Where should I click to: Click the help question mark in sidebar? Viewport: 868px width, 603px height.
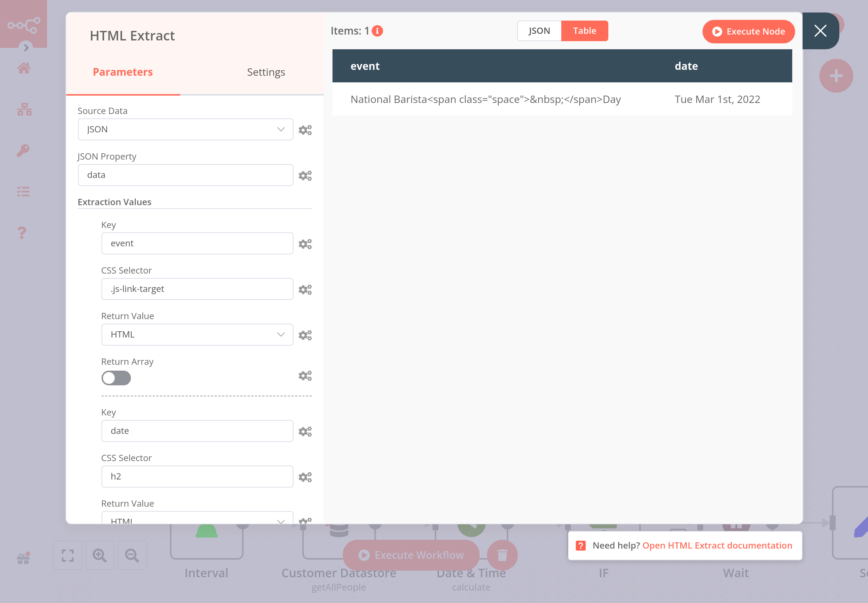pos(22,232)
